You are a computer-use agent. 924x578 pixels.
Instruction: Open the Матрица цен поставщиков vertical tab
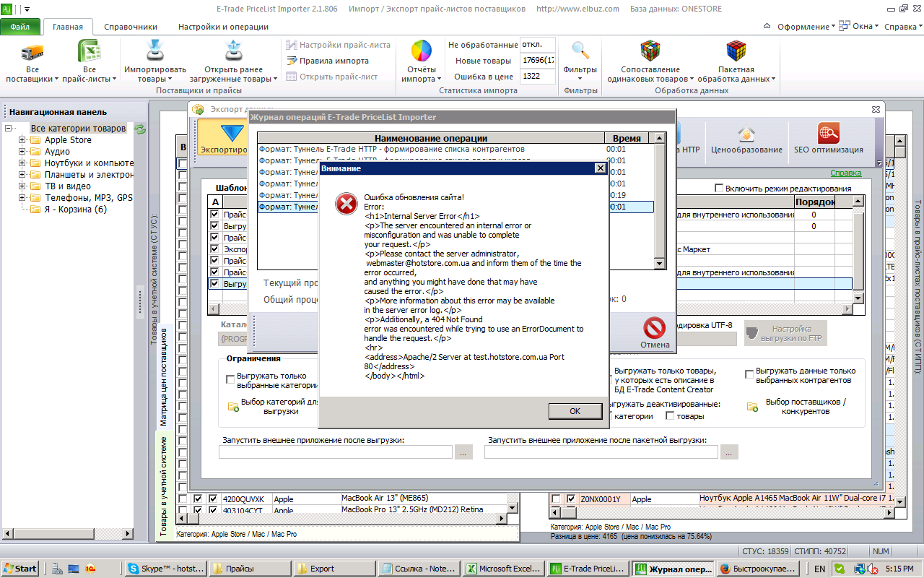pyautogui.click(x=165, y=376)
